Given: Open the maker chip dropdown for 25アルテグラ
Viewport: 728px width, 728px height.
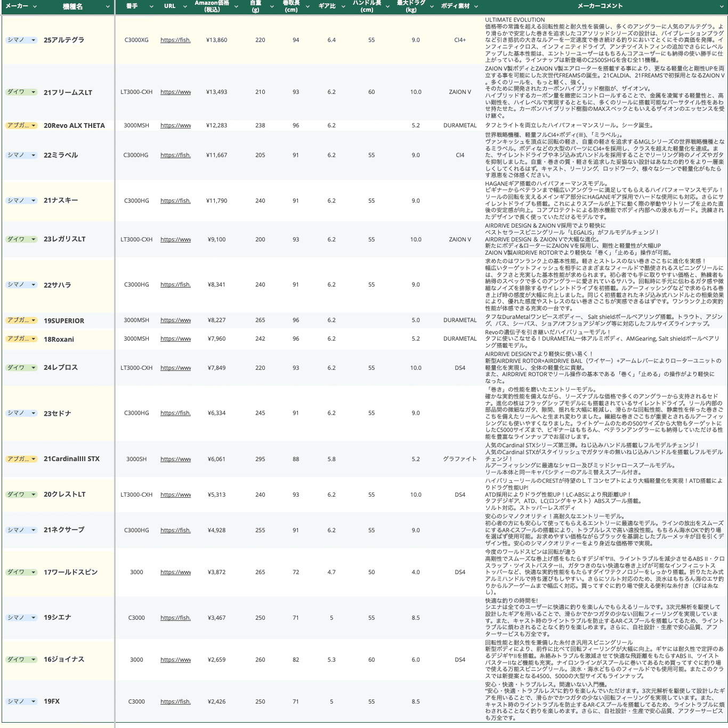Looking at the screenshot, I should [x=34, y=40].
